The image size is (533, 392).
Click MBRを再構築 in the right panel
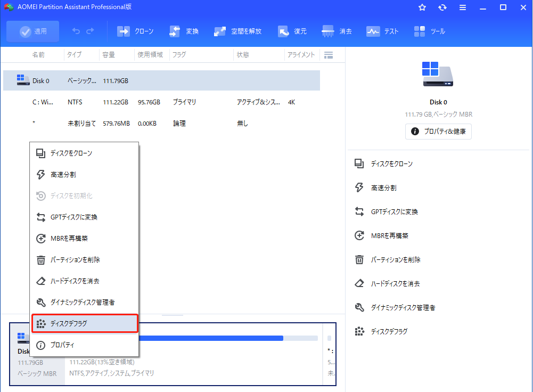pyautogui.click(x=381, y=235)
